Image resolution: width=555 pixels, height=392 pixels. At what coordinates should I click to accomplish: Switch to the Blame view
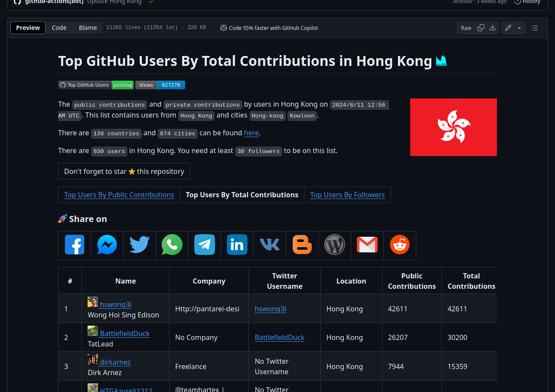click(x=88, y=28)
